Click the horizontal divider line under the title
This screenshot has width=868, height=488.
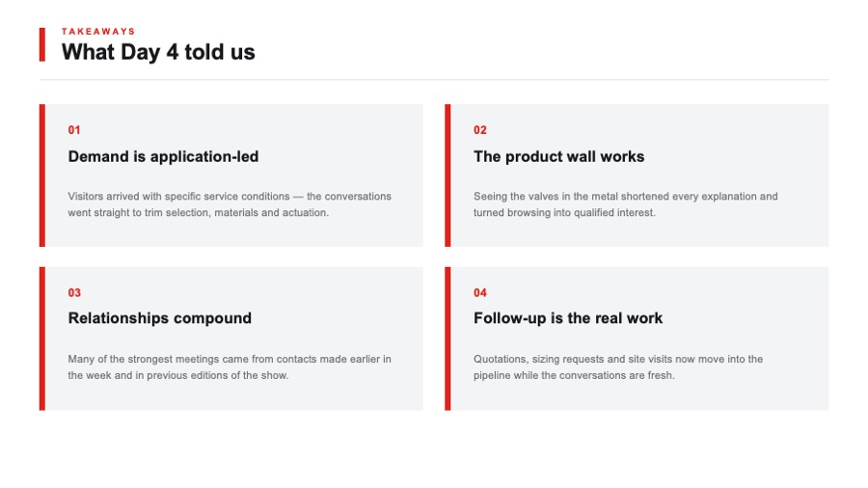tap(434, 80)
